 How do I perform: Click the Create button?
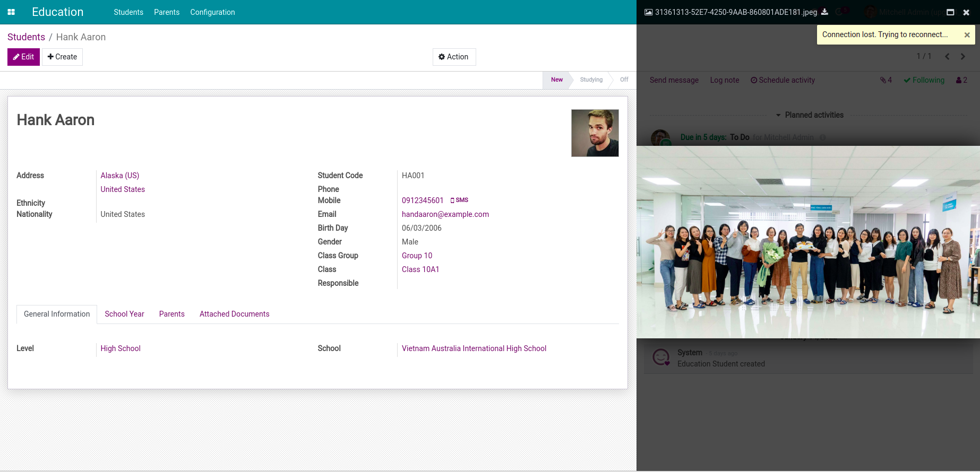[x=62, y=57]
